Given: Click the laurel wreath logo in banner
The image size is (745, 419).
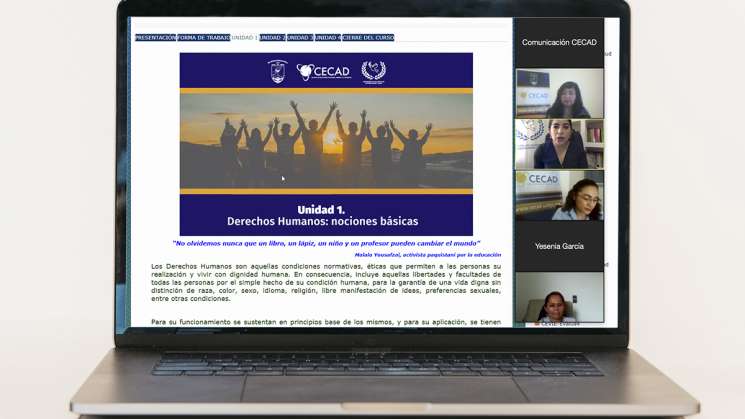Looking at the screenshot, I should (x=373, y=72).
